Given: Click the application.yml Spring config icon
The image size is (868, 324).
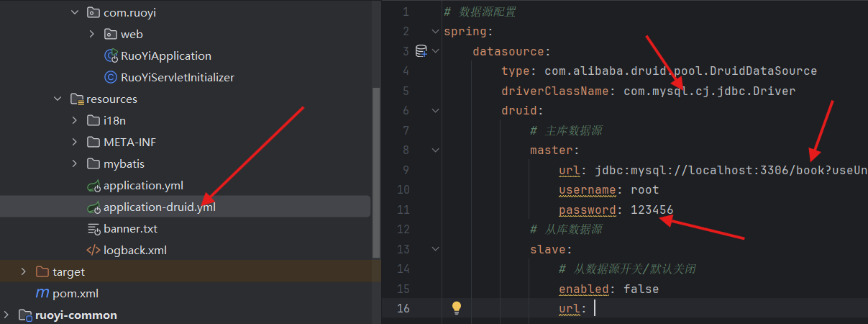Looking at the screenshot, I should tap(93, 186).
